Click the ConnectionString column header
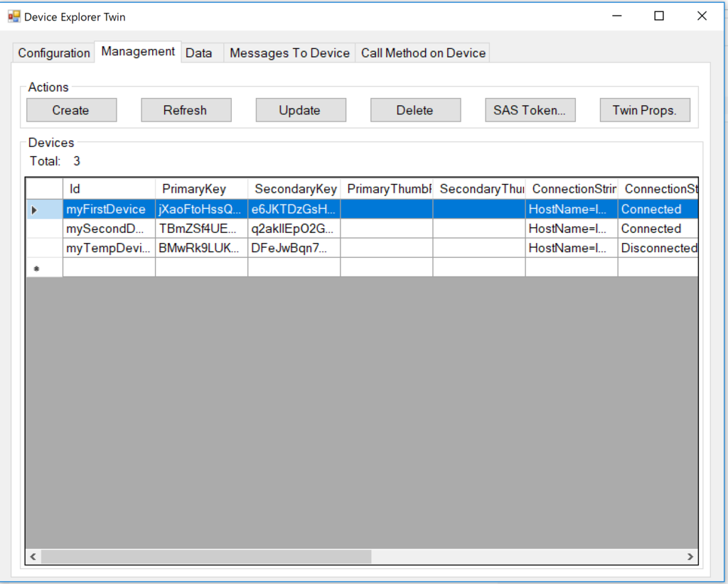The image size is (728, 584). pyautogui.click(x=572, y=189)
